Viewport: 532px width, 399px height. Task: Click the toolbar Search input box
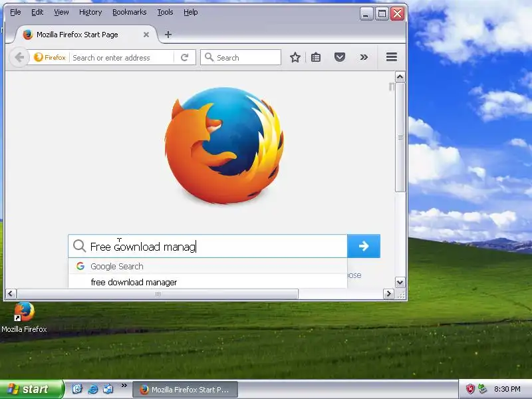pos(241,57)
